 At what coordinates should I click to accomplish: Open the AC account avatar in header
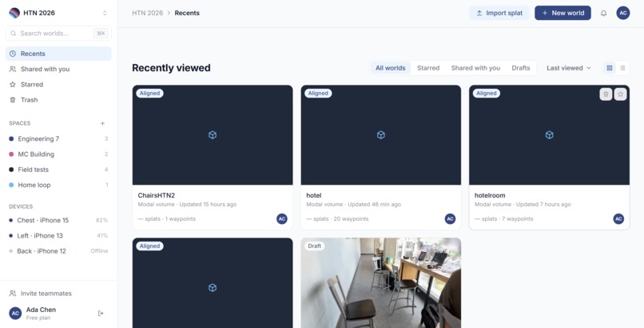(623, 13)
